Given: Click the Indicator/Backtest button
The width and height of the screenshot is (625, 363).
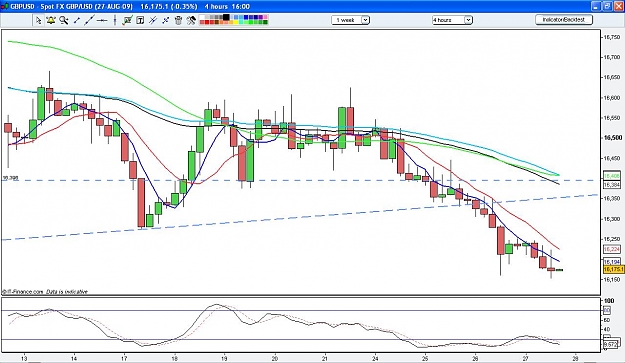Looking at the screenshot, I should click(564, 20).
